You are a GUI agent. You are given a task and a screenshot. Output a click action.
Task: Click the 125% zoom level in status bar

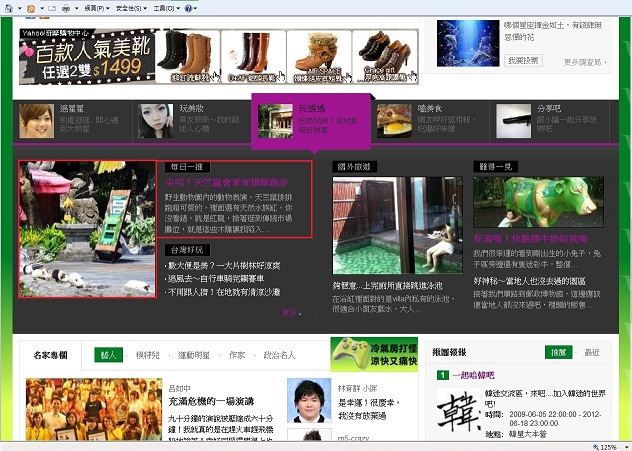coord(608,447)
